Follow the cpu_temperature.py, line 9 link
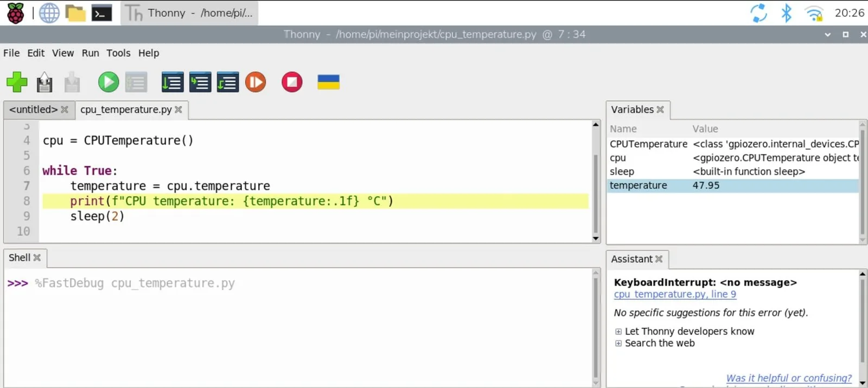Viewport: 868px width, 388px height. (x=675, y=294)
